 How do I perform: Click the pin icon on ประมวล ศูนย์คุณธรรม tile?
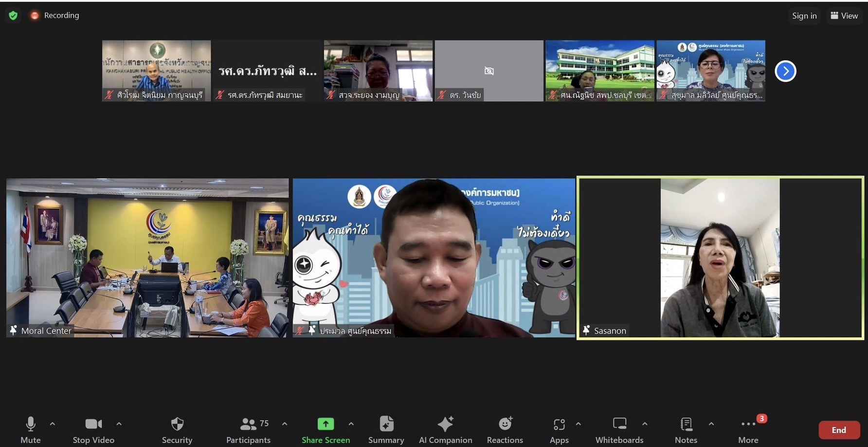pos(312,330)
